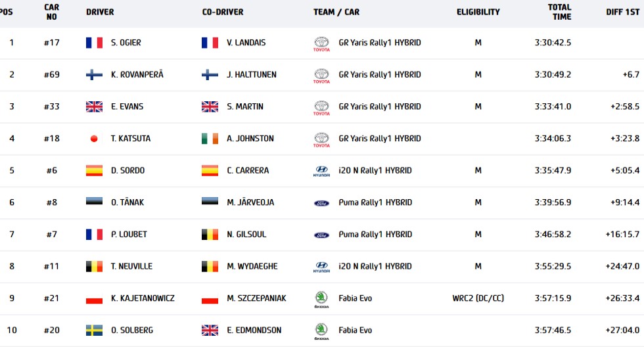This screenshot has height=347, width=644.
Task: Click the Belgian flag beside T. Neuville
Action: coord(94,266)
